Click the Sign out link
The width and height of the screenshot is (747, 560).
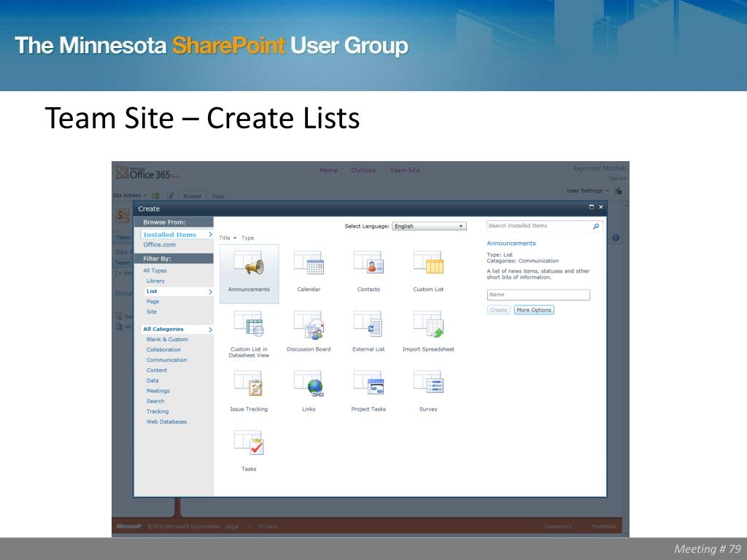[x=617, y=178]
